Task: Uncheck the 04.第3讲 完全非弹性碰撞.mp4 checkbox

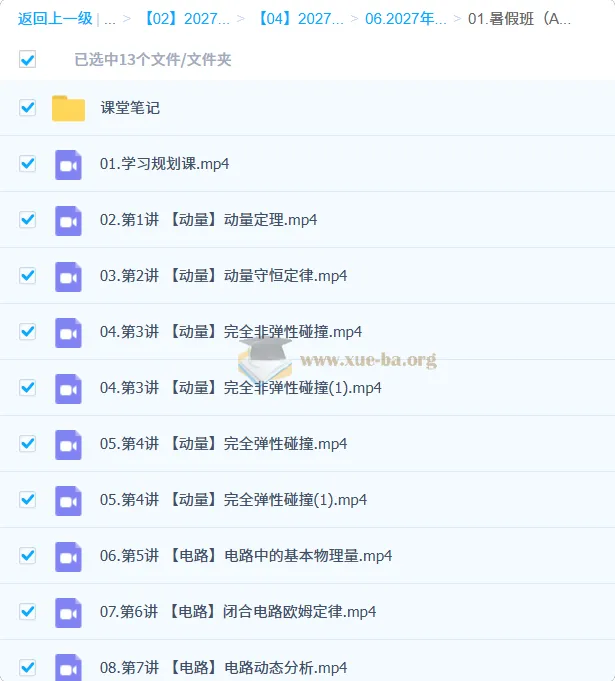Action: click(x=27, y=332)
